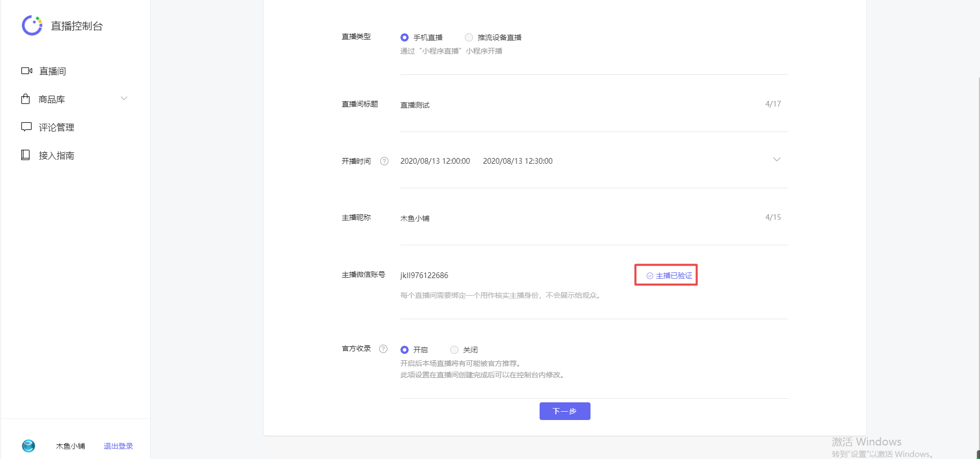Click the 评论管理 comment bubble icon

[x=26, y=127]
